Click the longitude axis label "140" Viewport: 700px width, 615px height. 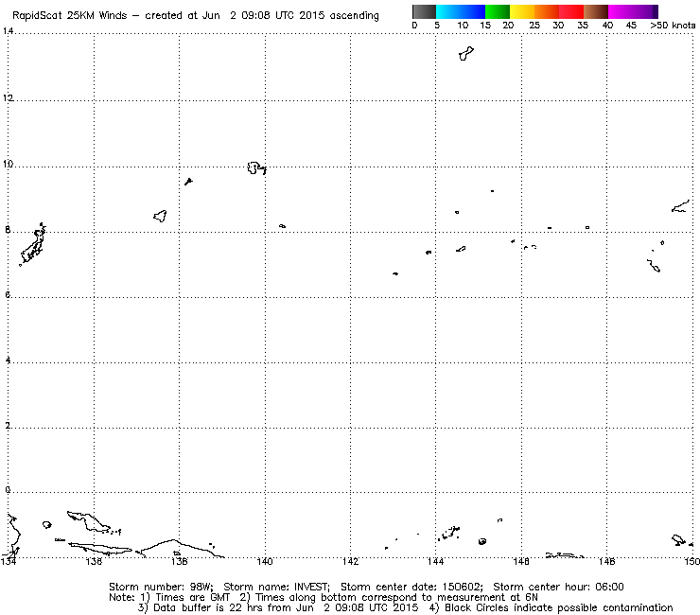tap(265, 561)
